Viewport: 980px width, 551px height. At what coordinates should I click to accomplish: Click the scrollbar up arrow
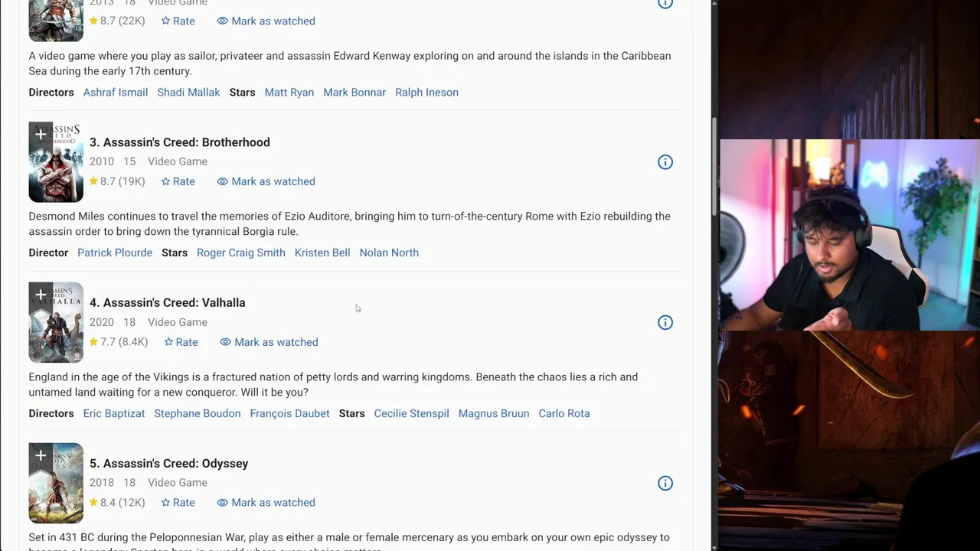[x=714, y=4]
